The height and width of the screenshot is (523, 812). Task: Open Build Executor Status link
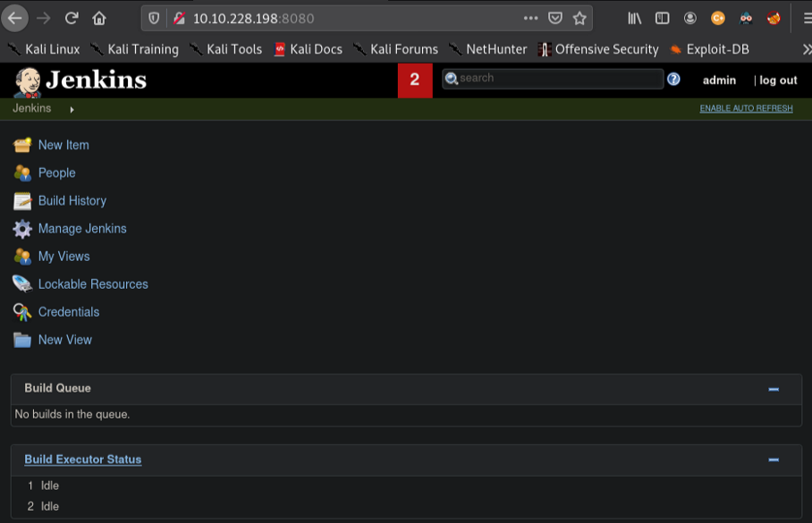pos(83,460)
